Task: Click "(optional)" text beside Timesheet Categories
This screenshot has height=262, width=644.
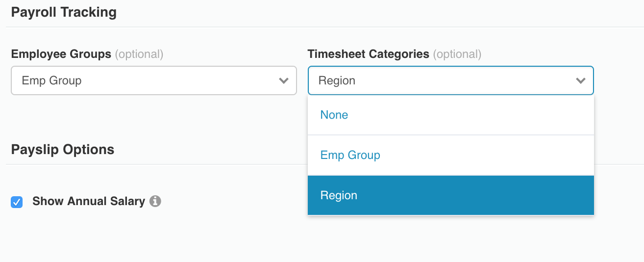Action: [457, 54]
